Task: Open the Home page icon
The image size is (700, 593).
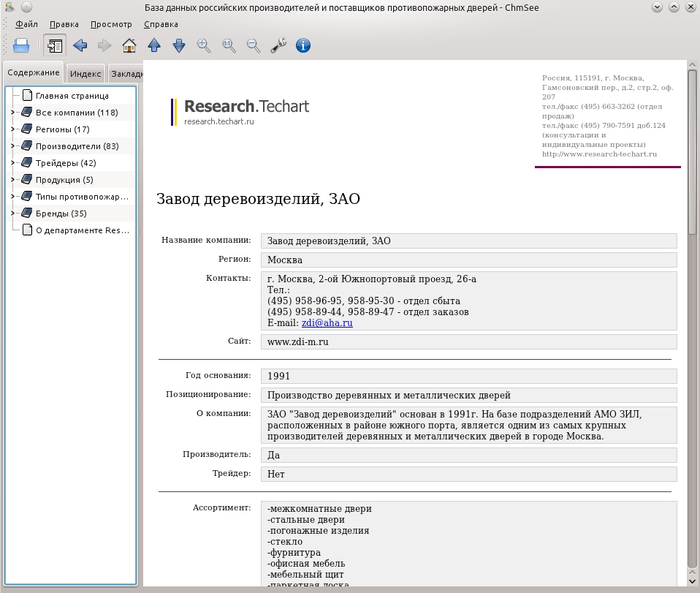Action: 129,45
